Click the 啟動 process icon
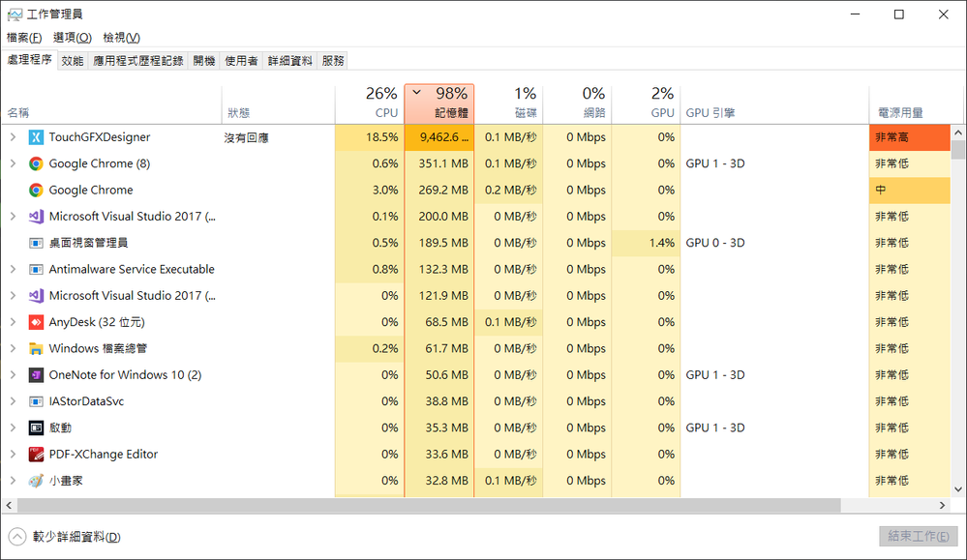967x560 pixels. 36,428
